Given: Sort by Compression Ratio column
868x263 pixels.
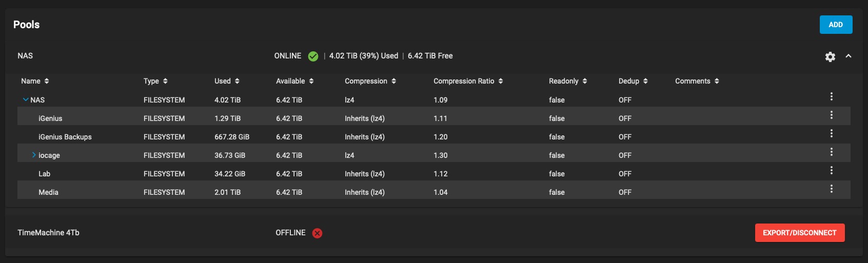Looking at the screenshot, I should [468, 81].
